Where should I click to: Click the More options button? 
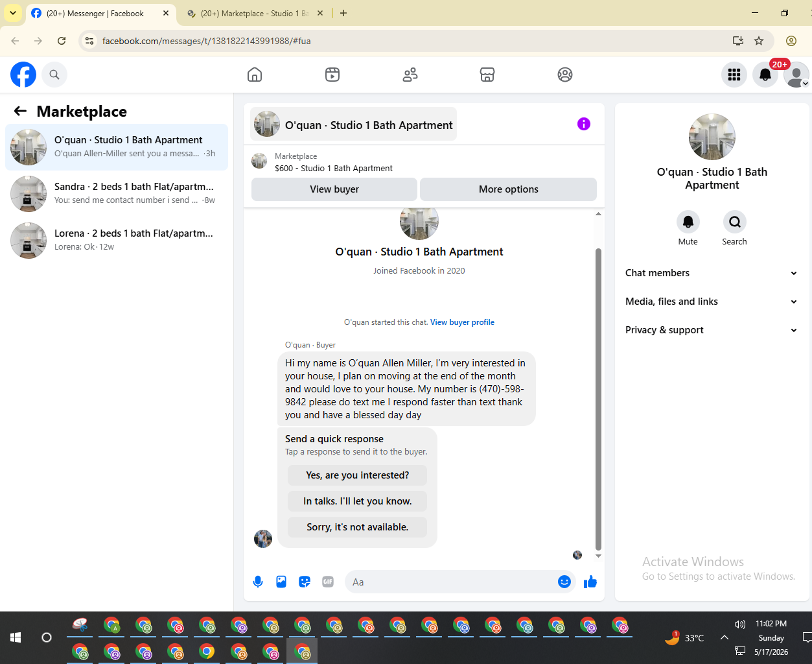pyautogui.click(x=509, y=189)
